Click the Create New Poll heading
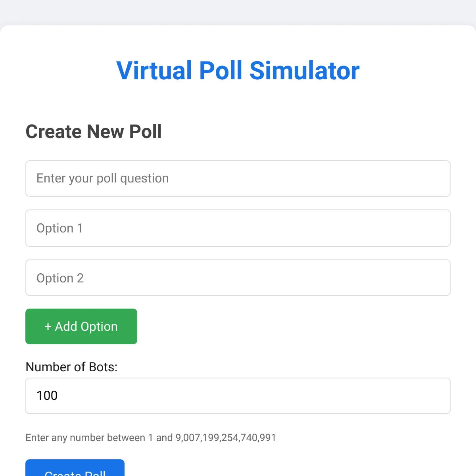 pyautogui.click(x=94, y=131)
